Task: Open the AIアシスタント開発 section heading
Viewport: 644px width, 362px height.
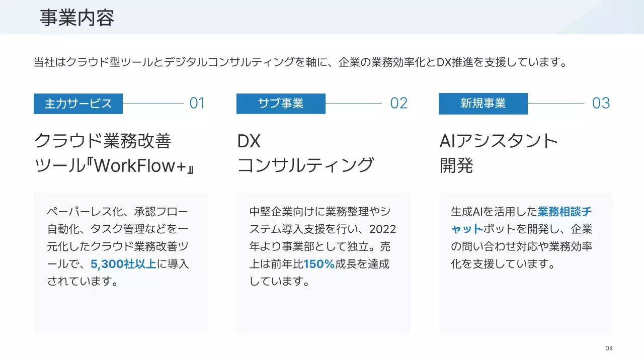Action: point(498,153)
